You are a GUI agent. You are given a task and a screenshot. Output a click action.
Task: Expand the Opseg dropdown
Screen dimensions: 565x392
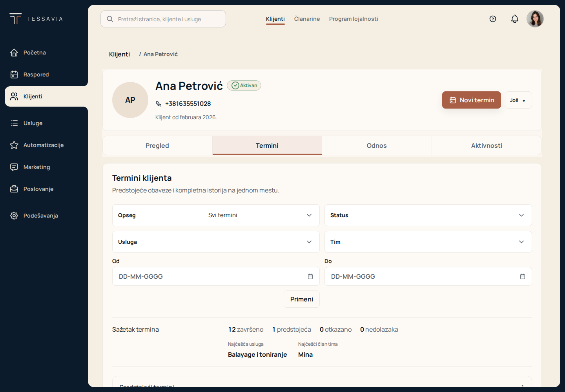click(x=216, y=215)
